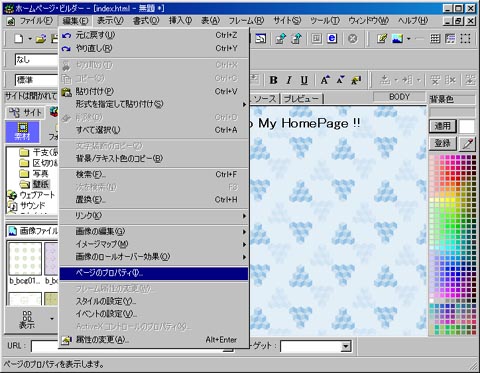Switch to the ソース tab
480x373 pixels.
tap(264, 99)
